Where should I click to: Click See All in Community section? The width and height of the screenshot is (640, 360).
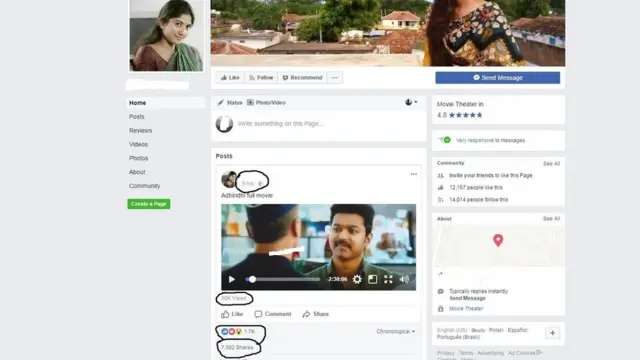click(x=551, y=164)
